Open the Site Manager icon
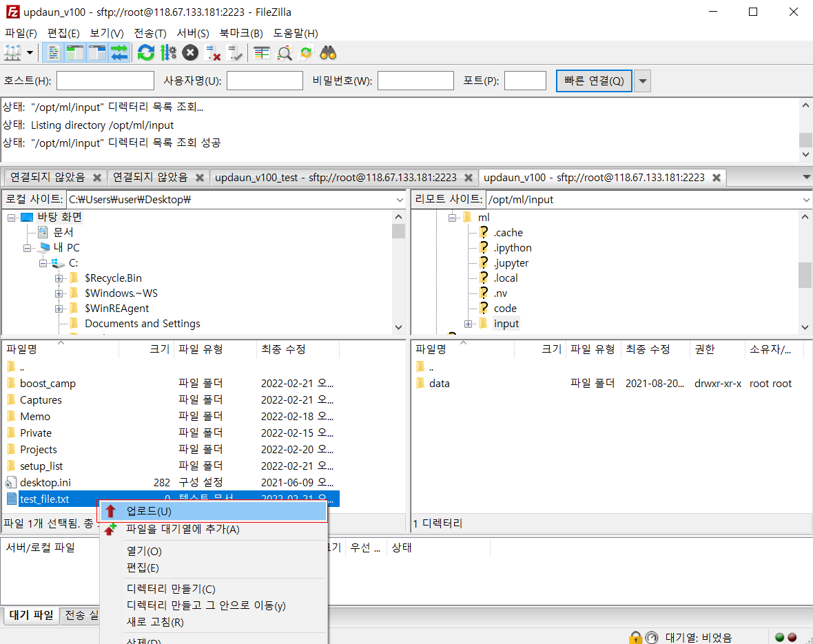 (x=12, y=53)
